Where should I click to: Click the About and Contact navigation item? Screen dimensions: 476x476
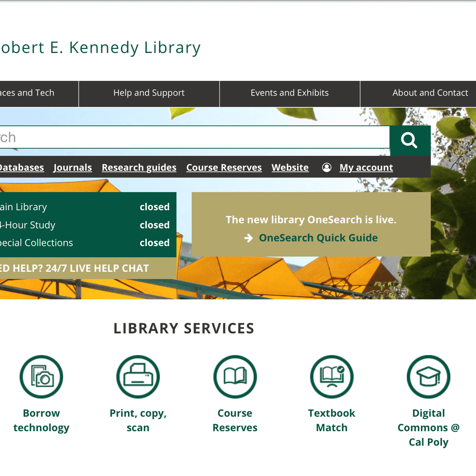coord(430,93)
